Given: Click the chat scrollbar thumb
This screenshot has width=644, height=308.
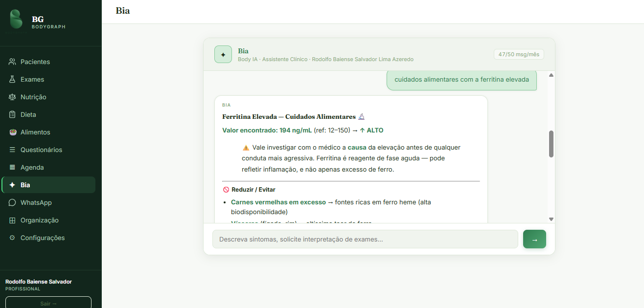Looking at the screenshot, I should pyautogui.click(x=551, y=144).
